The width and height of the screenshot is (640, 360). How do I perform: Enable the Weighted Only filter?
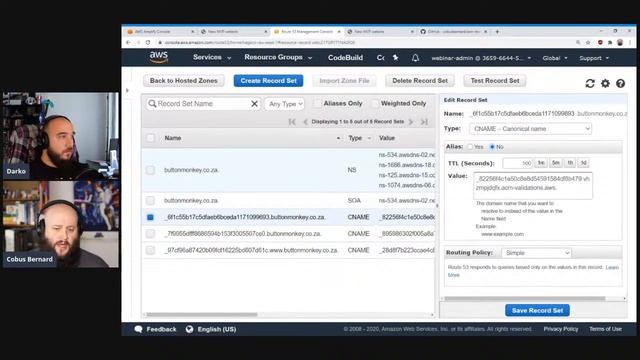[375, 104]
